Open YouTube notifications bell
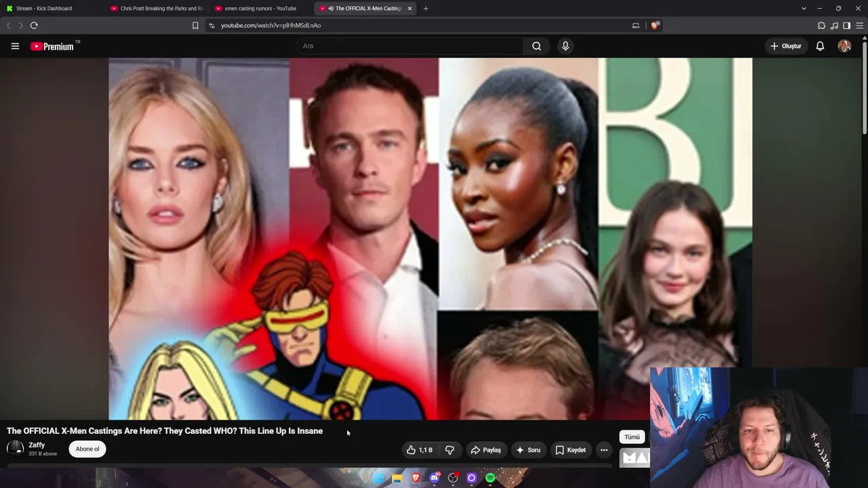The image size is (868, 488). click(820, 46)
